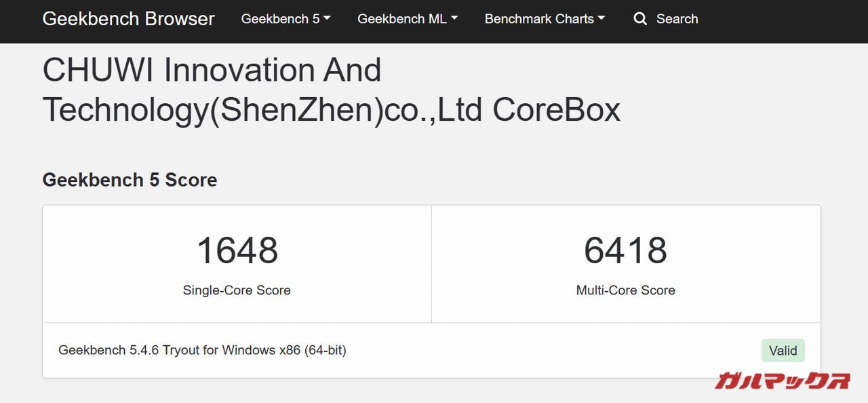Click the red Garumax watermark logo

coord(782,381)
